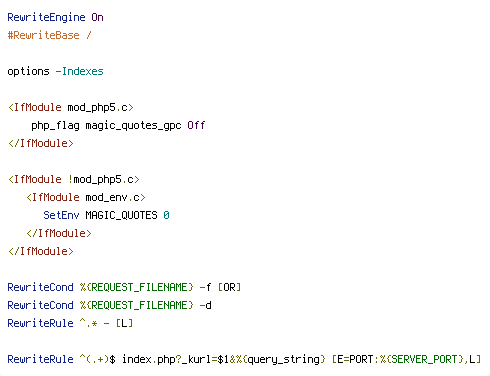Click the 'MAGIC_QUOTES' variable name

click(121, 216)
